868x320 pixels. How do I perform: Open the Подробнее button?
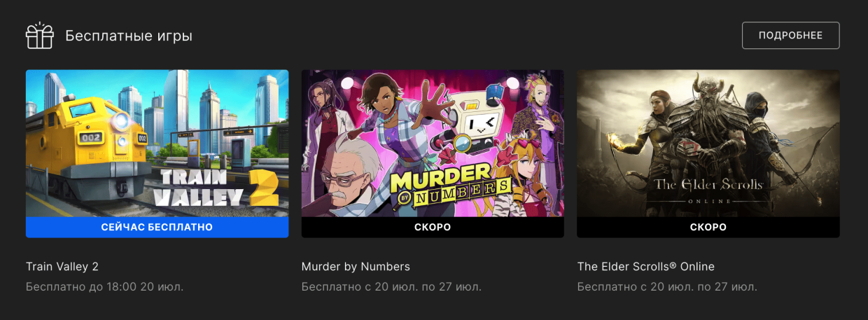pyautogui.click(x=790, y=35)
